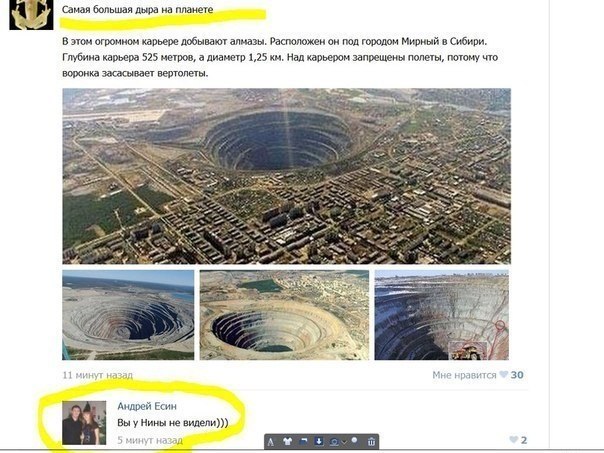Image resolution: width=604 pixels, height=453 pixels.
Task: Open the commenter's avatar photo
Action: tap(84, 423)
